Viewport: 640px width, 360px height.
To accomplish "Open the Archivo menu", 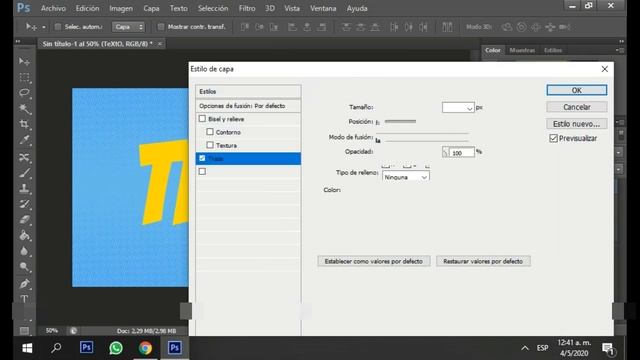I will (53, 8).
